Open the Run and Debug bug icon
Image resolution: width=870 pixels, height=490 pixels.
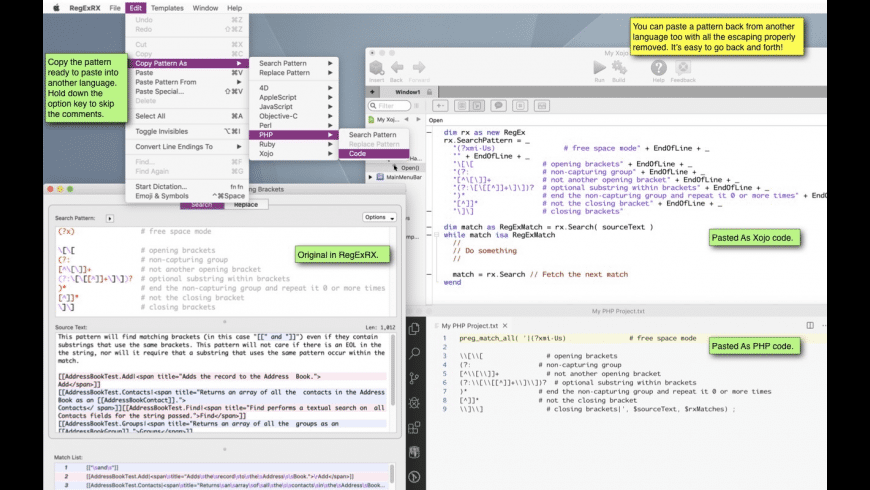[x=415, y=402]
